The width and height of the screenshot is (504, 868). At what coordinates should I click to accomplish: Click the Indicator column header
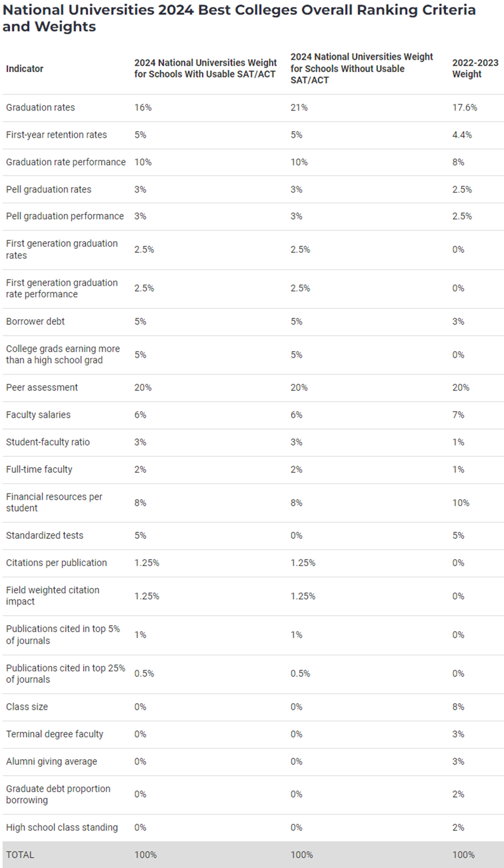[x=25, y=69]
